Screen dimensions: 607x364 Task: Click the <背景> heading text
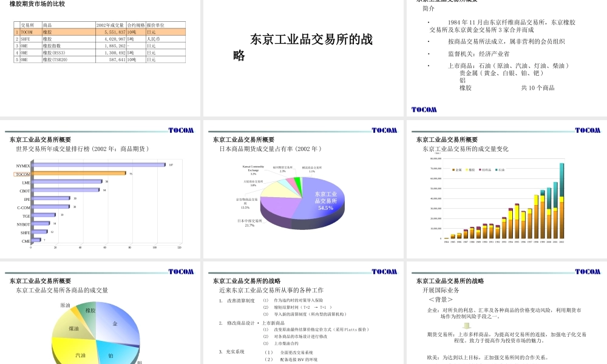point(441,300)
